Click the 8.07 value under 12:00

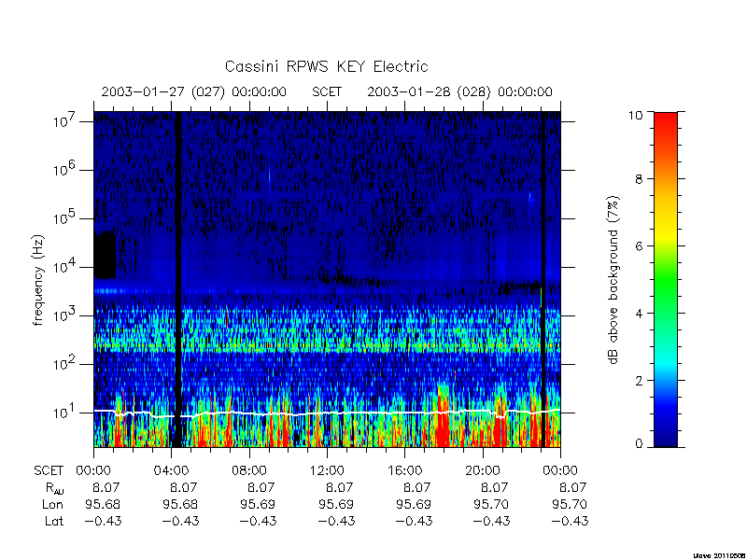(339, 487)
